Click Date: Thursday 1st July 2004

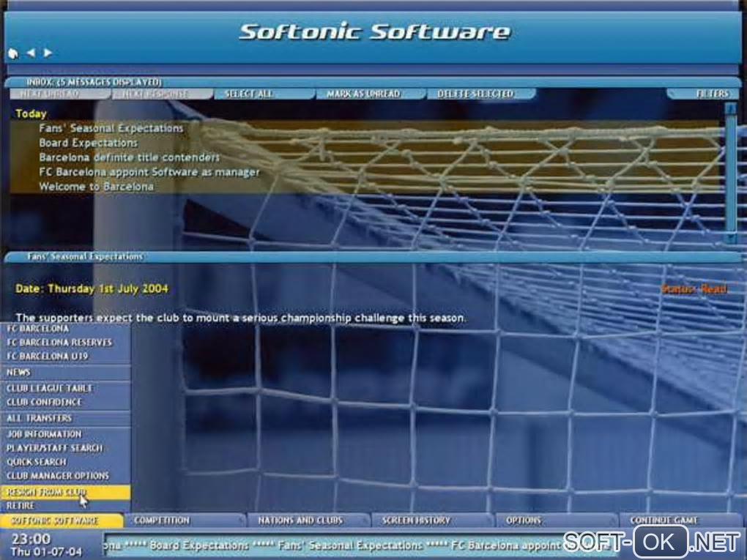92,288
